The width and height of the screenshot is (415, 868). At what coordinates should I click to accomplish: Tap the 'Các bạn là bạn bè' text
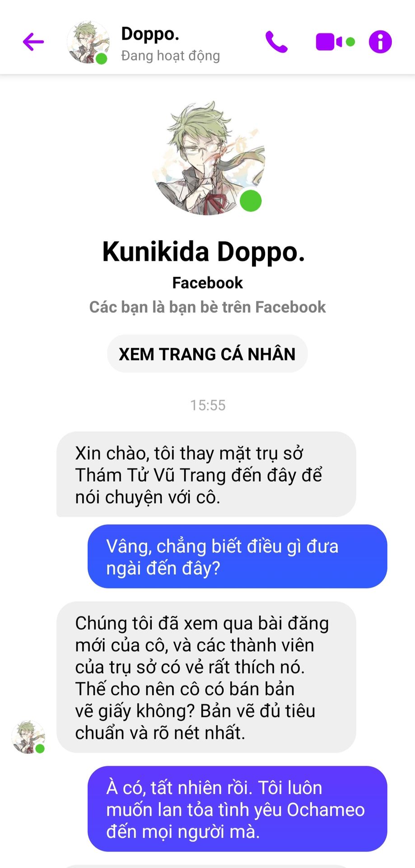[207, 307]
